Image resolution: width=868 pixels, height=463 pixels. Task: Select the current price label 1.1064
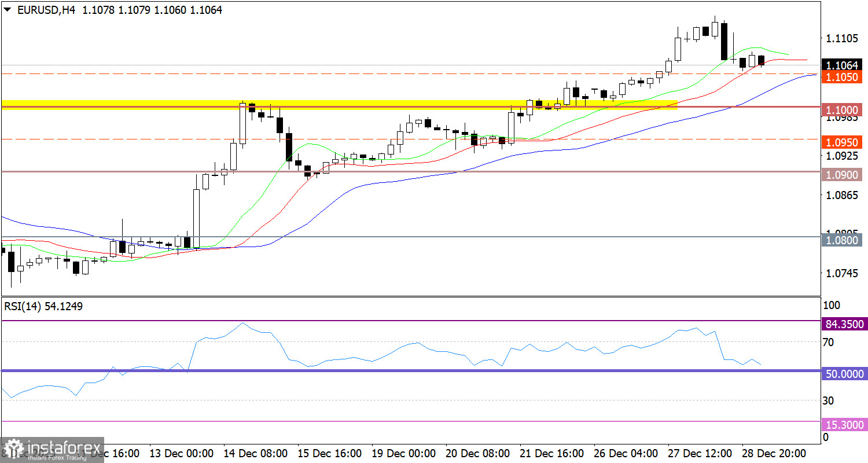tap(842, 65)
